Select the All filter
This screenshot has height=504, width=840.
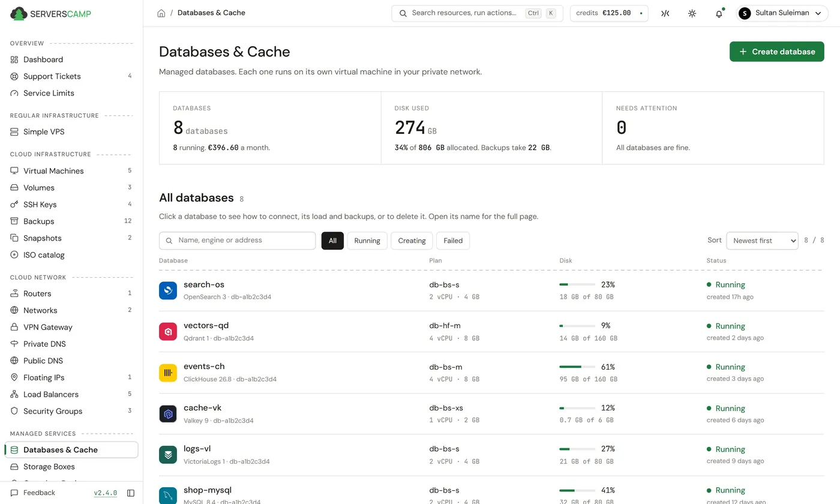[332, 241]
